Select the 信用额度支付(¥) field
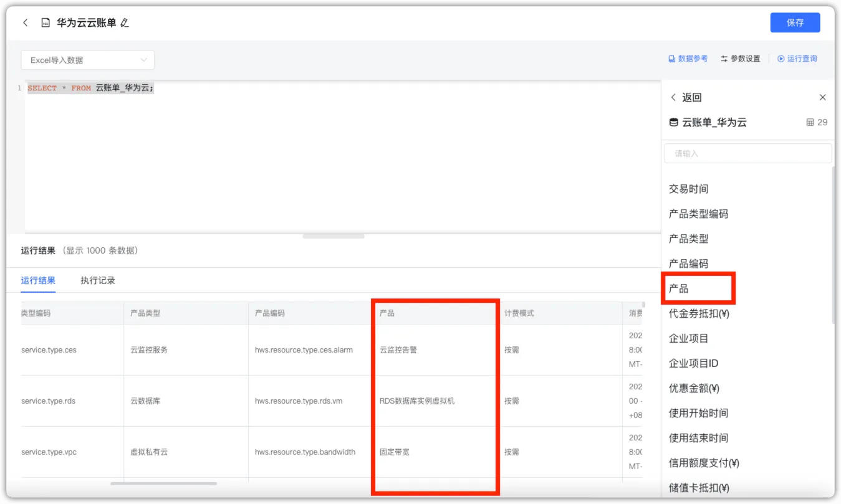 tap(704, 464)
